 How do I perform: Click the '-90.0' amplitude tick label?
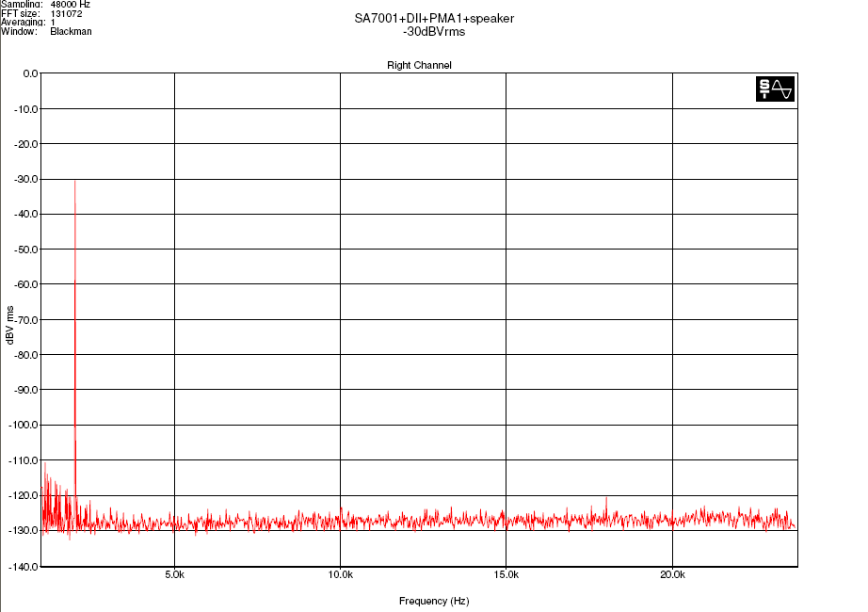click(26, 390)
